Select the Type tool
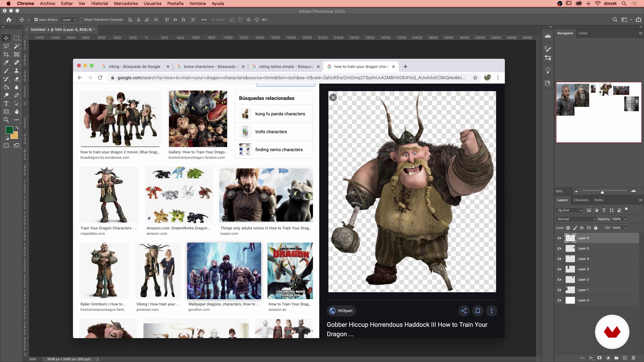 (x=6, y=103)
